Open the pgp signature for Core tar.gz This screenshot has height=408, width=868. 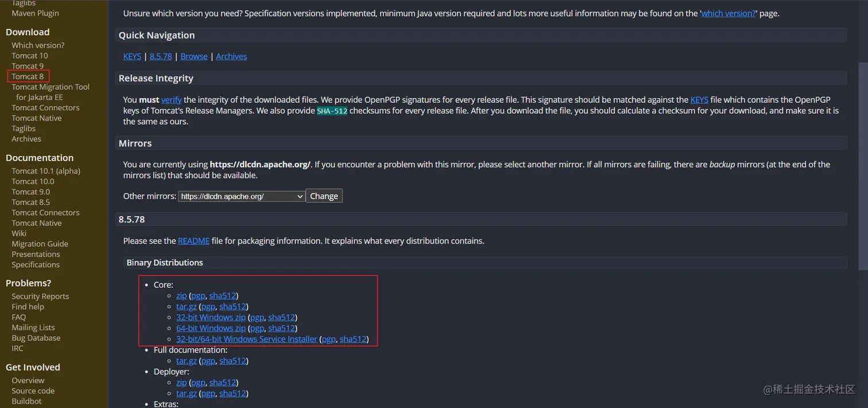point(208,306)
